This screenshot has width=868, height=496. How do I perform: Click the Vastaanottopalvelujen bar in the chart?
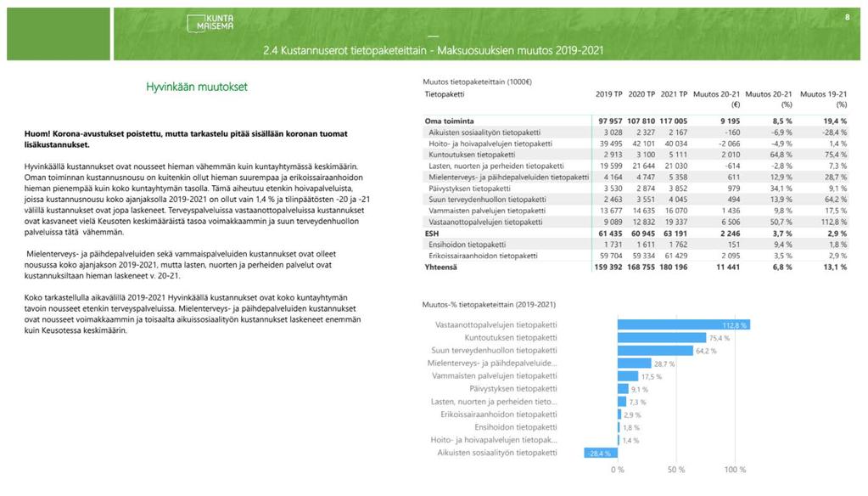[x=684, y=324]
